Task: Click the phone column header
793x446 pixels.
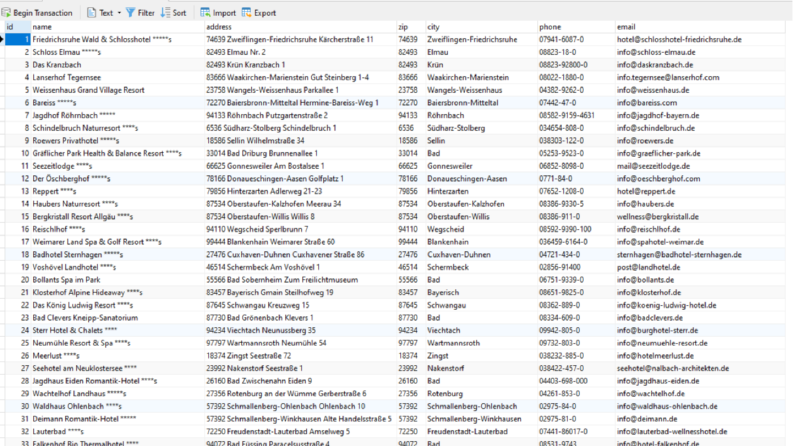Action: coord(576,27)
